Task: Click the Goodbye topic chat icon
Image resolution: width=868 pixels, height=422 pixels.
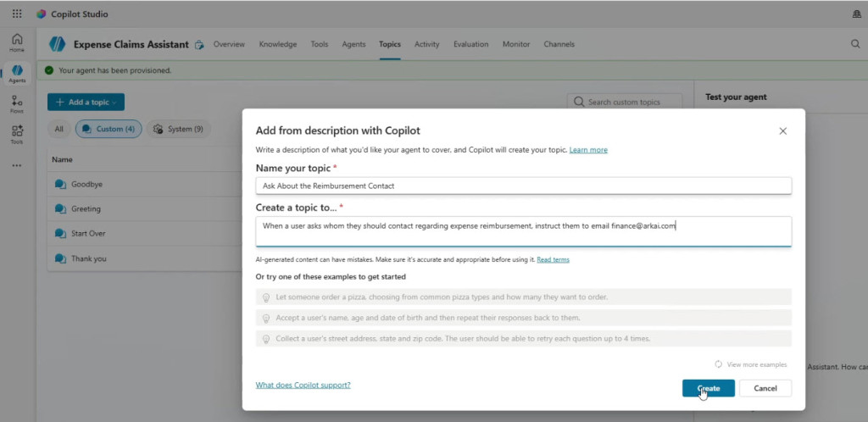Action: [x=60, y=184]
